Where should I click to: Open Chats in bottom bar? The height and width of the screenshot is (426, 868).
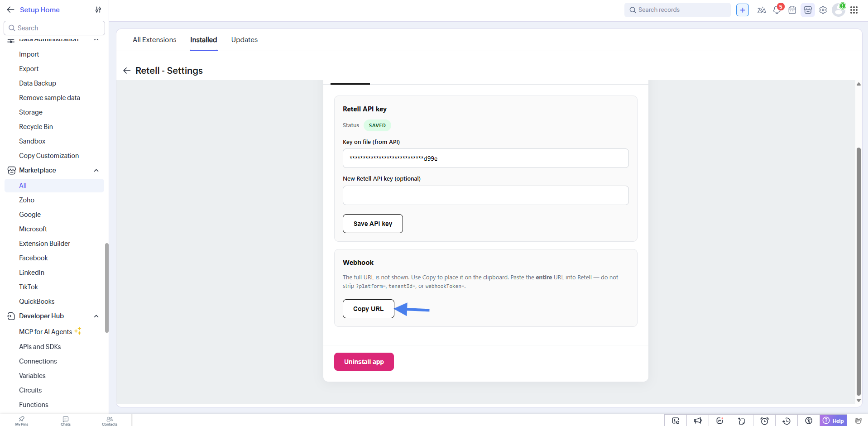point(66,421)
